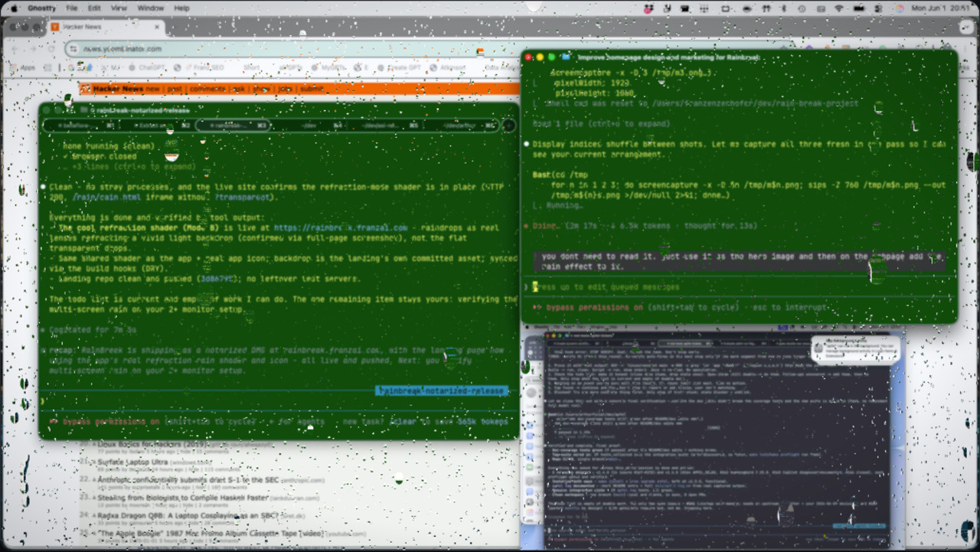
Task: Open the Help menu
Action: pyautogui.click(x=181, y=8)
